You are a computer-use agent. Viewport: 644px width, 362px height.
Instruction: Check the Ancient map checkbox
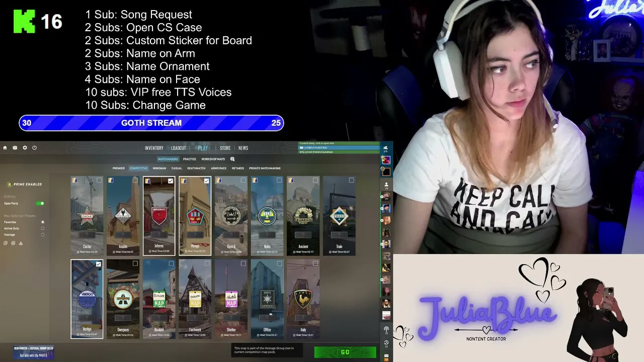[x=315, y=180]
